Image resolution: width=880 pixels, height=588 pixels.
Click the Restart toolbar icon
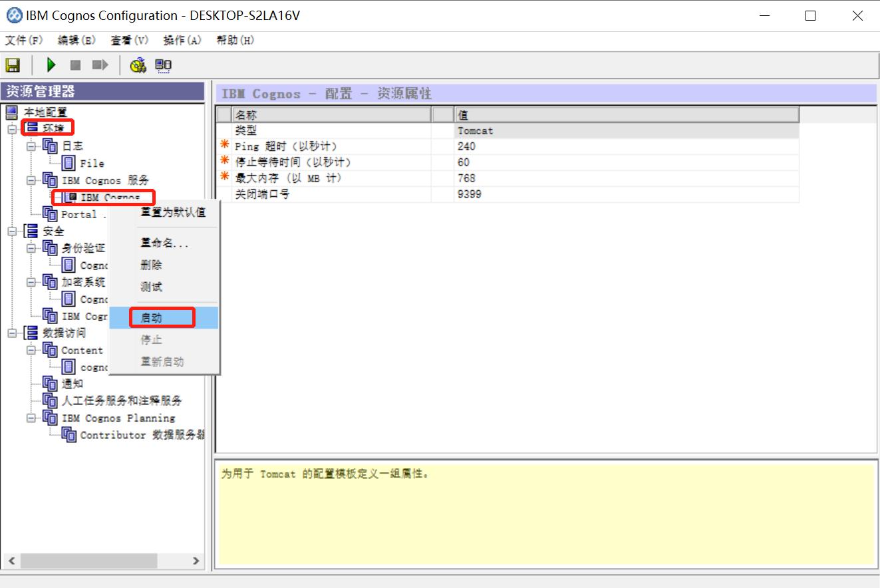click(100, 65)
